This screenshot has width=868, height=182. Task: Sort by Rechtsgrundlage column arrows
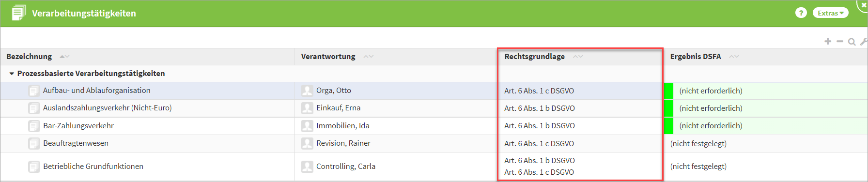(578, 57)
